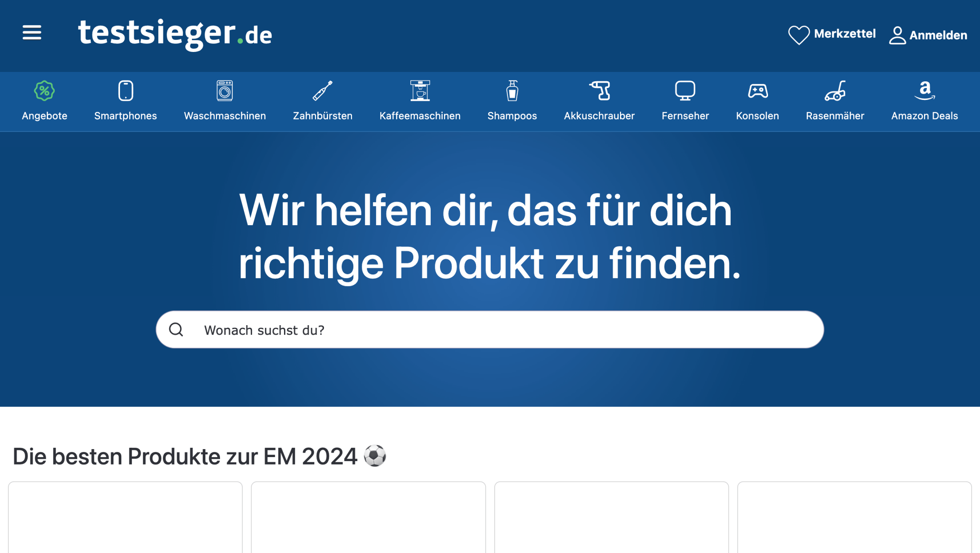The width and height of the screenshot is (980, 553).
Task: Open the Konsolen category label
Action: click(757, 116)
